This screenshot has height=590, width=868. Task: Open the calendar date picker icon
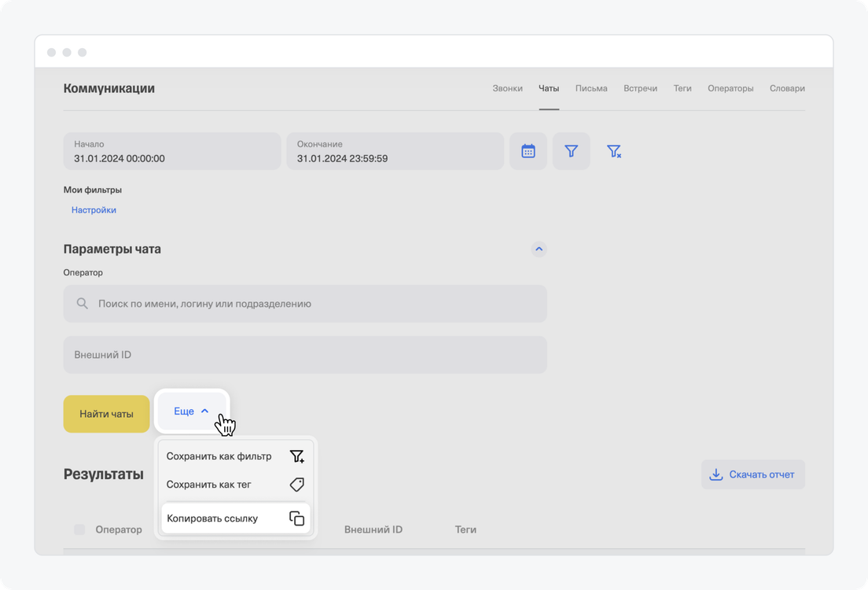coord(528,151)
